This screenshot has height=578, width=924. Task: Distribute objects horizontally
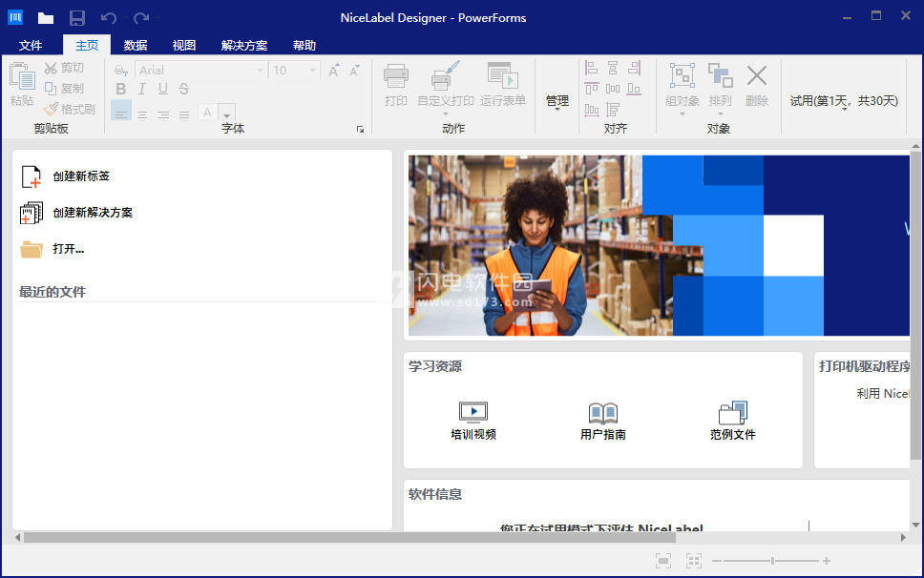point(592,110)
